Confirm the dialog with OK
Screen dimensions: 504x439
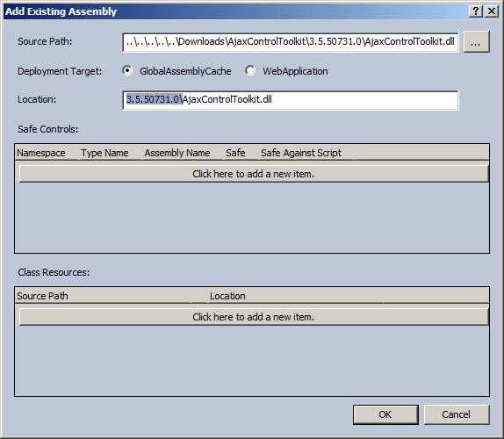[385, 414]
